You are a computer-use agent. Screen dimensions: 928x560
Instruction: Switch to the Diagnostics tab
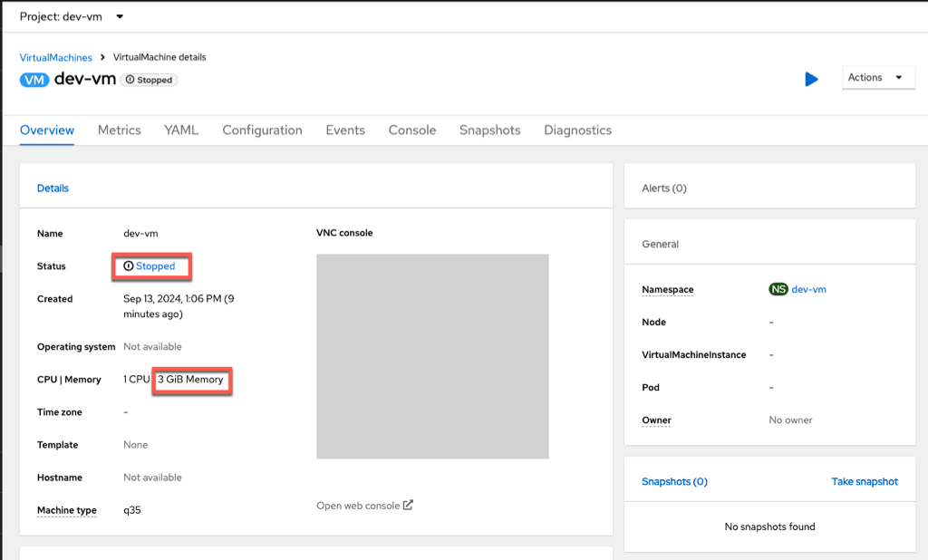[x=577, y=130]
